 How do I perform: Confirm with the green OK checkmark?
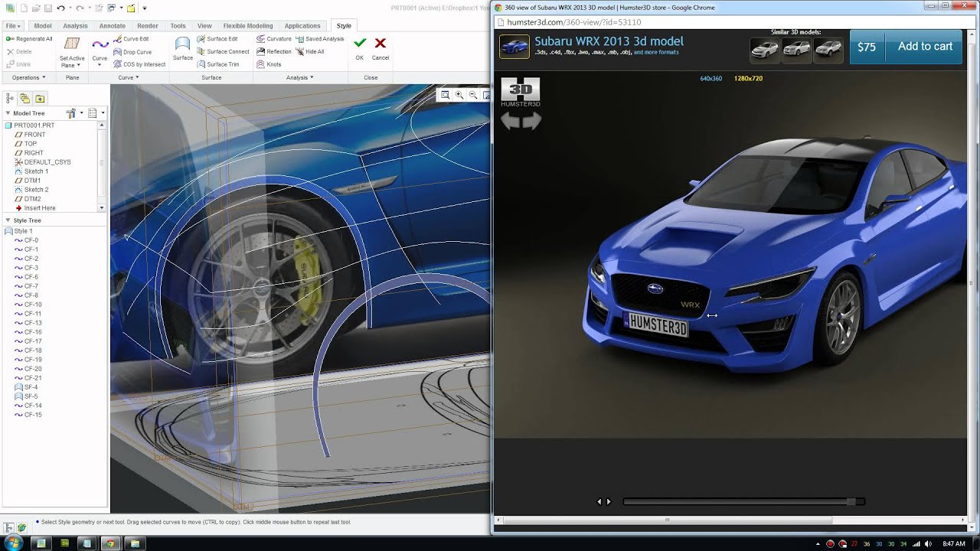pos(360,44)
